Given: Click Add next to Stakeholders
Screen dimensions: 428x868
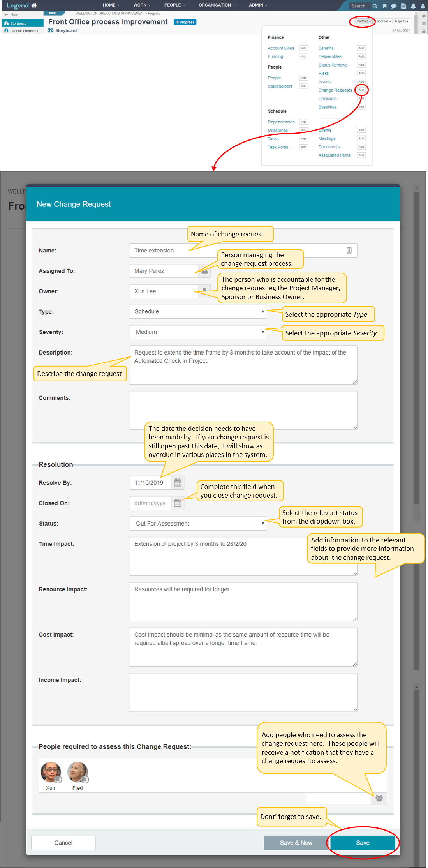Looking at the screenshot, I should [x=304, y=86].
